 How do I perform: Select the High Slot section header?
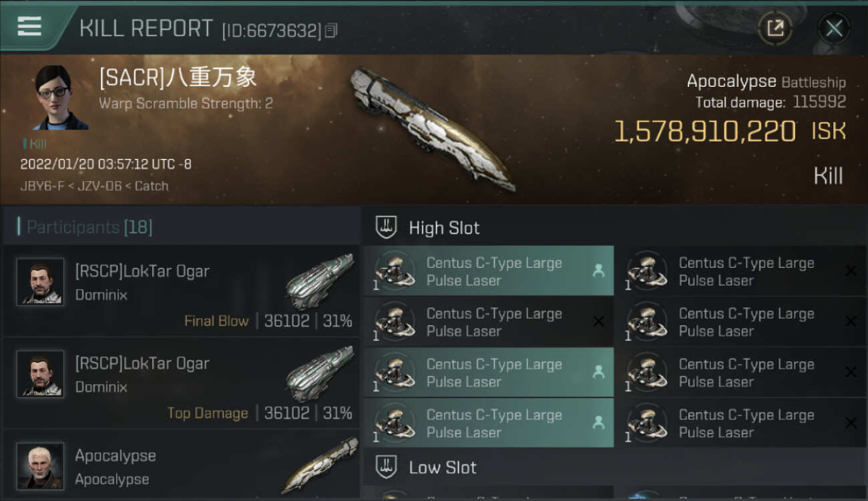click(x=444, y=228)
